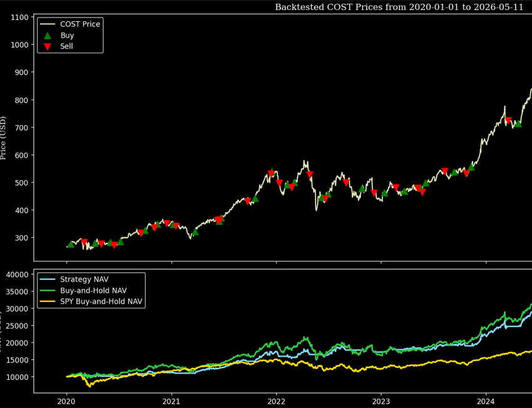Click the 600 price tick label
This screenshot has width=532, height=408.
(x=22, y=155)
